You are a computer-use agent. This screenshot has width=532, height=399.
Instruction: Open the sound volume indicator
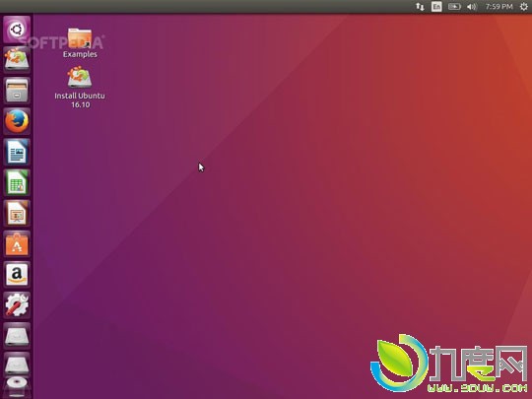coord(471,7)
